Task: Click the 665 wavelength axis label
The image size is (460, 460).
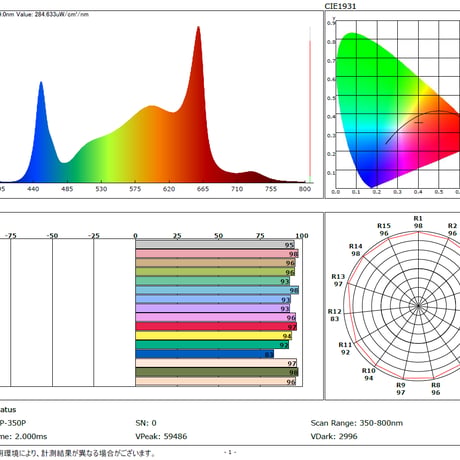Action: 203,189
